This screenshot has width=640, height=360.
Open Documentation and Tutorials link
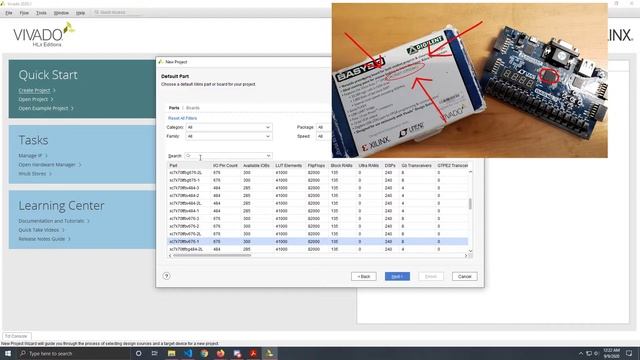(51, 221)
